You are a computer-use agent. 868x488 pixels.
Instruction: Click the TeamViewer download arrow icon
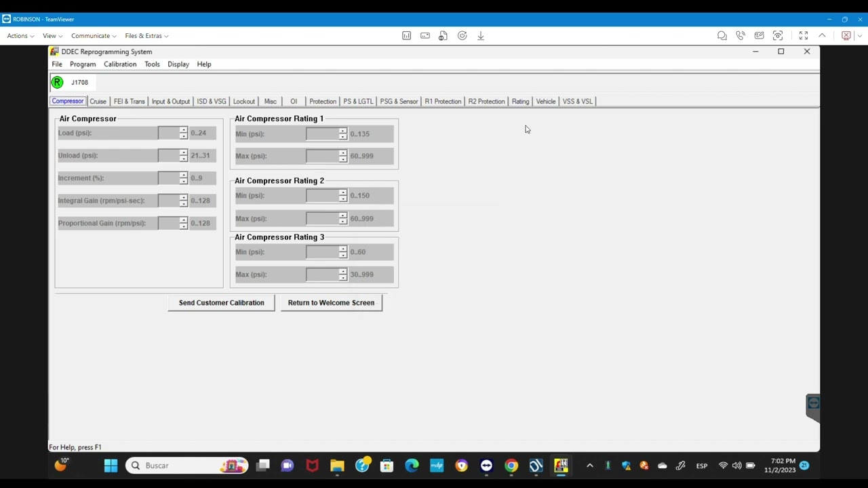pos(481,36)
